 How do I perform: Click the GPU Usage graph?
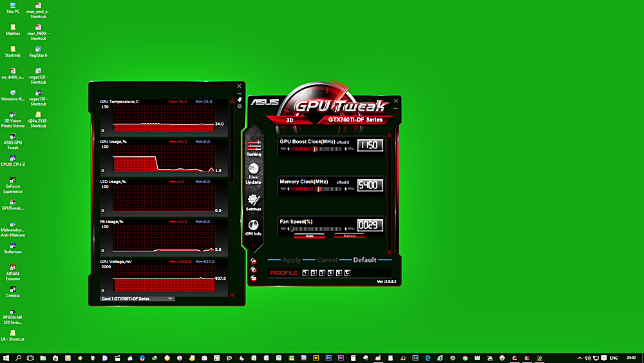click(x=164, y=158)
